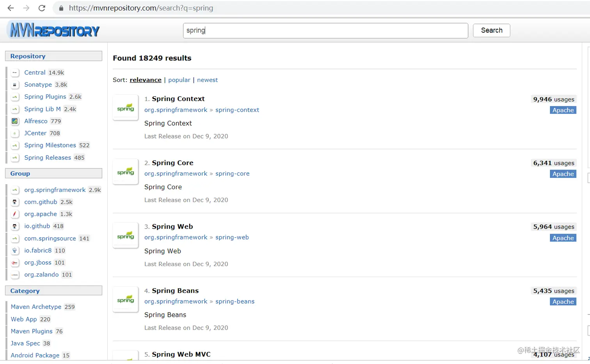Click the Spring Lib M icon
Image resolution: width=590 pixels, height=364 pixels.
(15, 109)
